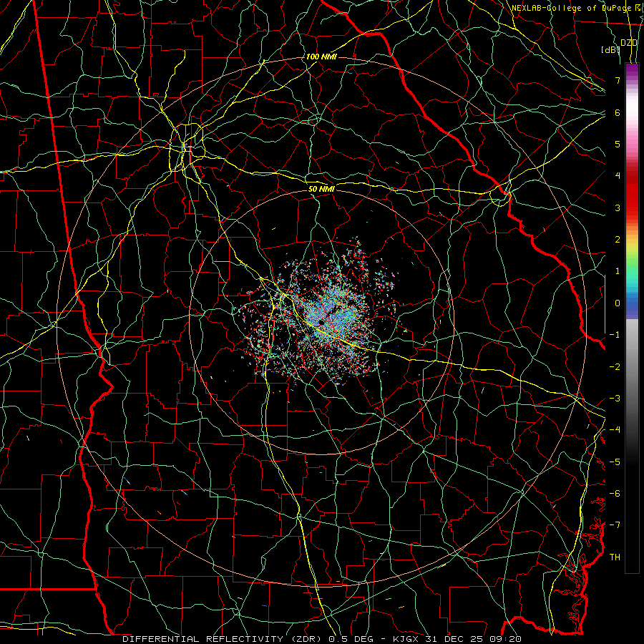644x644 pixels.
Task: Click the "-5" value on color scale
Action: (615, 462)
